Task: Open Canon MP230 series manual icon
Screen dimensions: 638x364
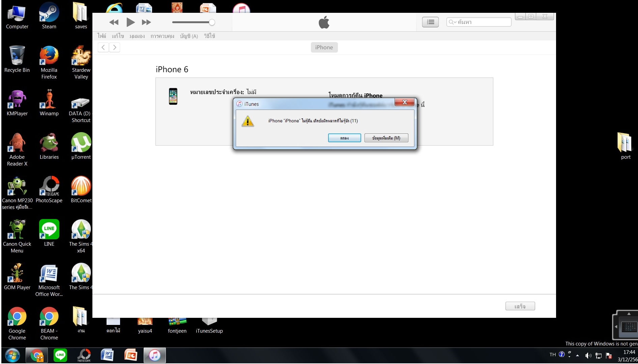Action: coord(17,193)
